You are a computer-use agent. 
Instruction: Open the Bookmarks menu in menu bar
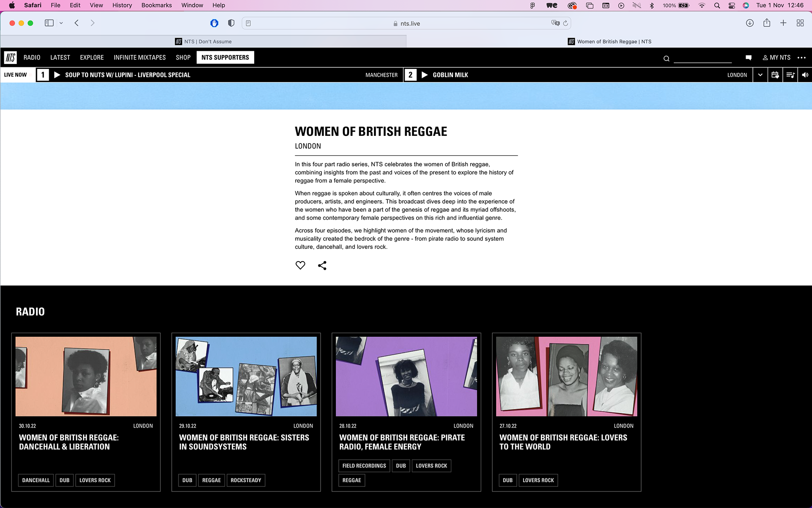click(x=156, y=5)
